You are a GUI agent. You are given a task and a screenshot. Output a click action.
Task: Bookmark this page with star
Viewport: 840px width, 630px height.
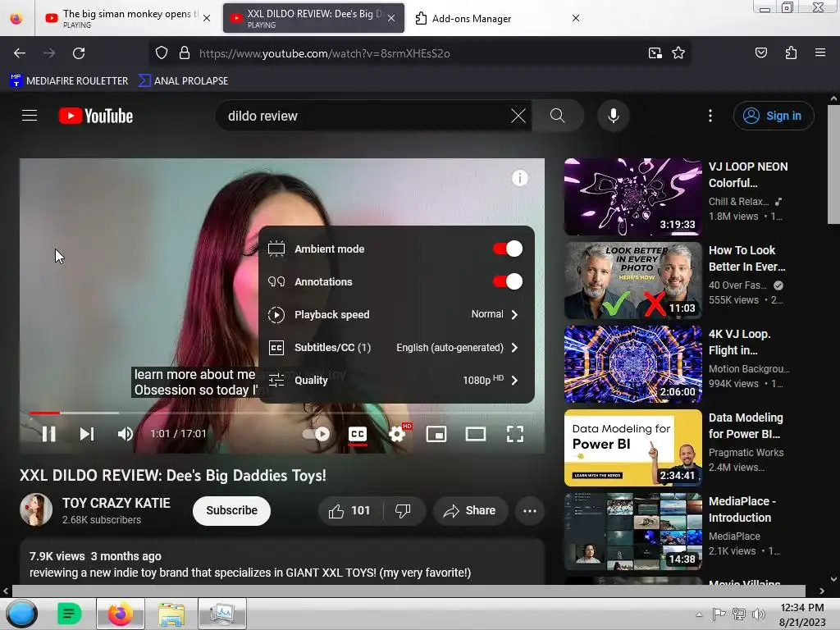click(x=678, y=53)
